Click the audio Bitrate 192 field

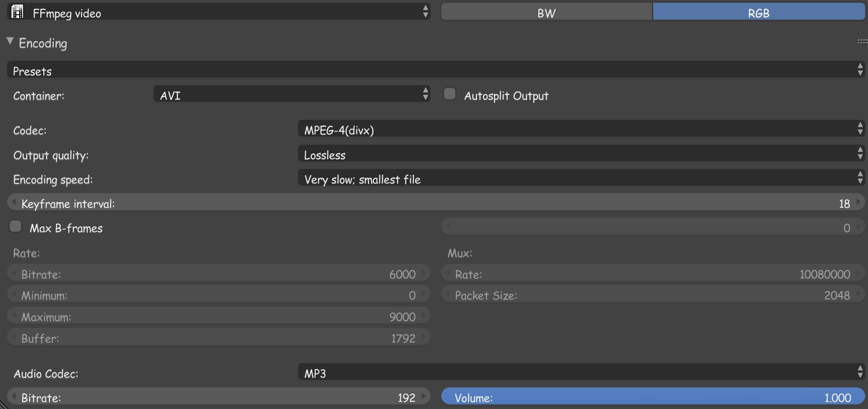click(219, 397)
